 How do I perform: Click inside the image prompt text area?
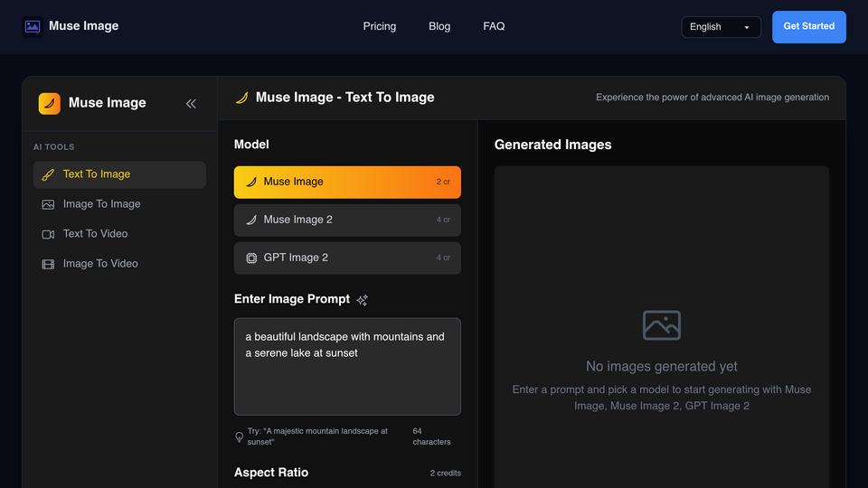click(x=347, y=366)
